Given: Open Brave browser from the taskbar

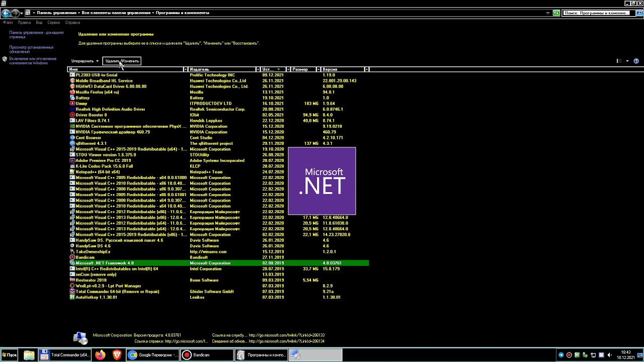Looking at the screenshot, I should [x=117, y=355].
